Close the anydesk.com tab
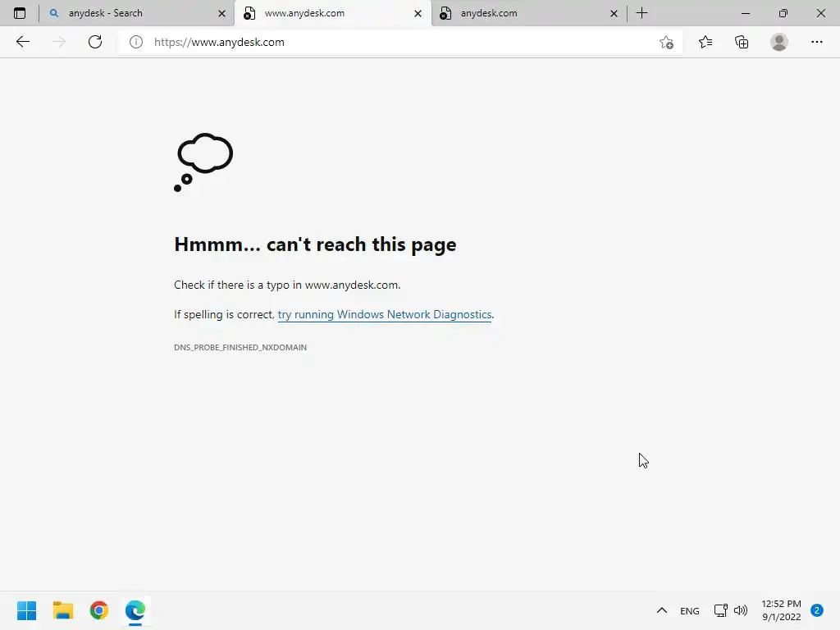840x630 pixels. click(x=614, y=13)
